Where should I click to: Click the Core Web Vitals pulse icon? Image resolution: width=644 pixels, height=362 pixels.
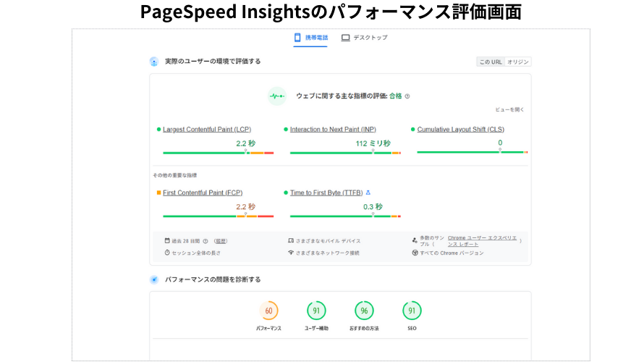coord(277,96)
